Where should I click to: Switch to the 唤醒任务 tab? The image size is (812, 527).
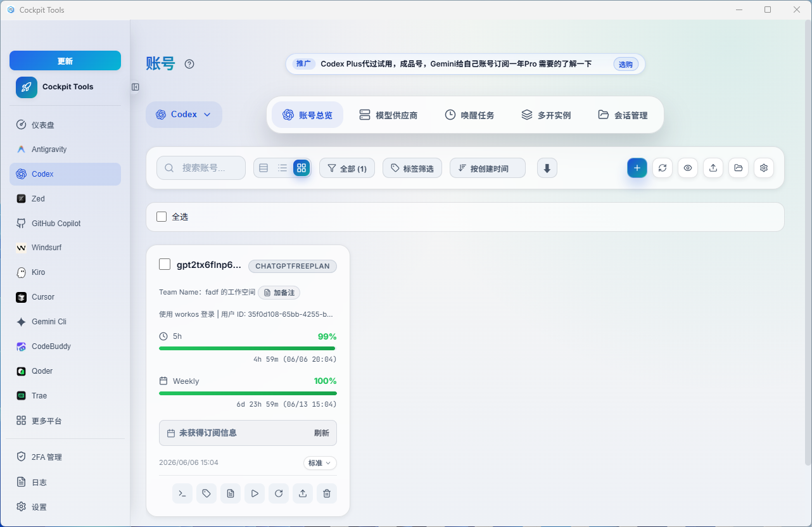[469, 115]
